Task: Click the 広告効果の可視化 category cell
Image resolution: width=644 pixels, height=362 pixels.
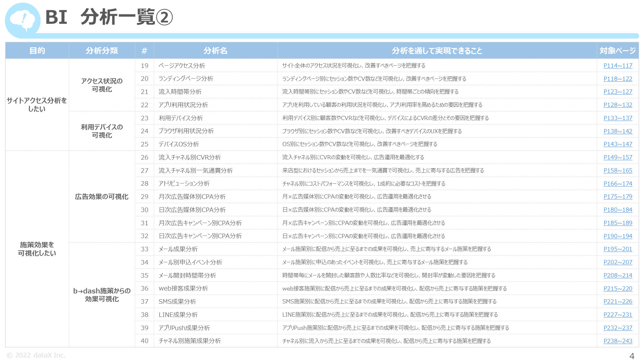Action: pyautogui.click(x=102, y=197)
